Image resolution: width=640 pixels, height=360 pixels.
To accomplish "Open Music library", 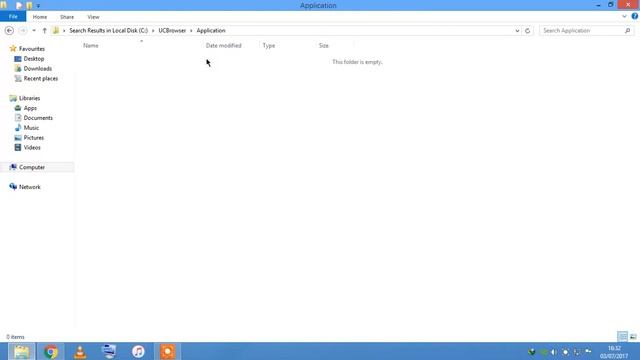I will [31, 128].
